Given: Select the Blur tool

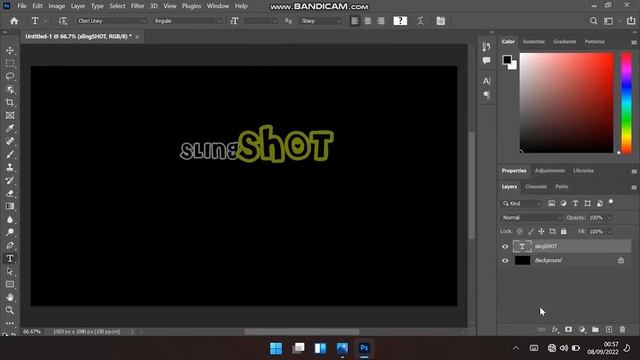Looking at the screenshot, I should [x=10, y=219].
